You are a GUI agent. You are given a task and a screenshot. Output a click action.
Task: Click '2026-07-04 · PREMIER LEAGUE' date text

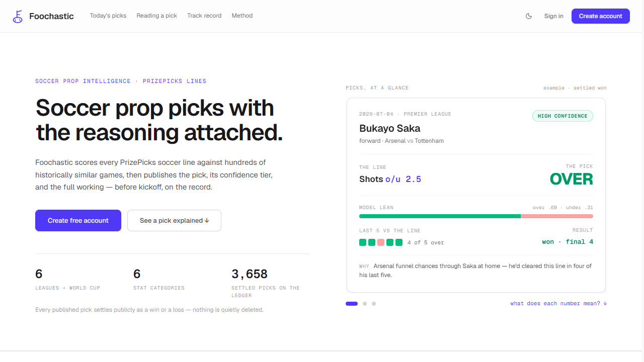pyautogui.click(x=405, y=114)
